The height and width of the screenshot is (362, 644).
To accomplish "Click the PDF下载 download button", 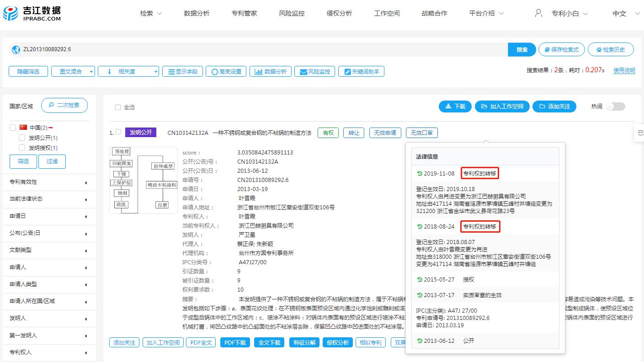I will pos(234,341).
